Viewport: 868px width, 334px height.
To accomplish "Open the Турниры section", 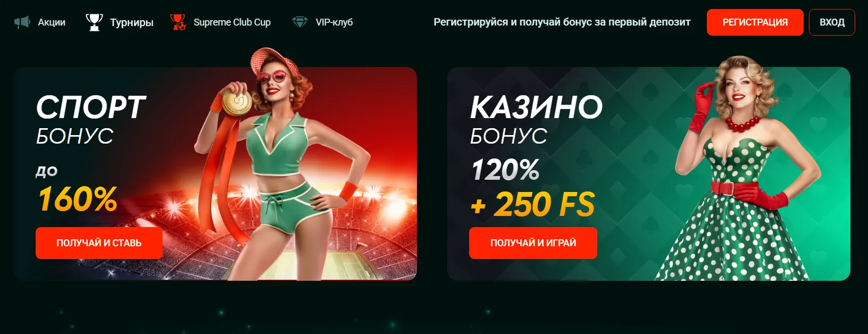I will (x=132, y=22).
